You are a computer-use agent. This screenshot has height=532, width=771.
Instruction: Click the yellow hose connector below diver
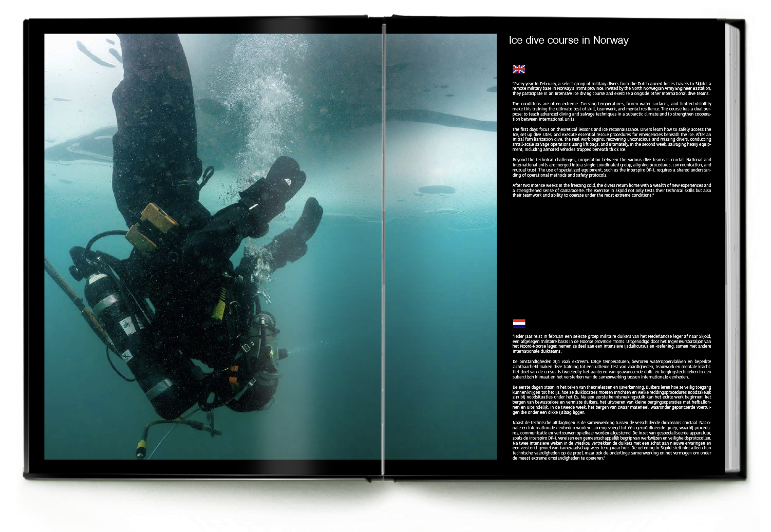[140, 448]
